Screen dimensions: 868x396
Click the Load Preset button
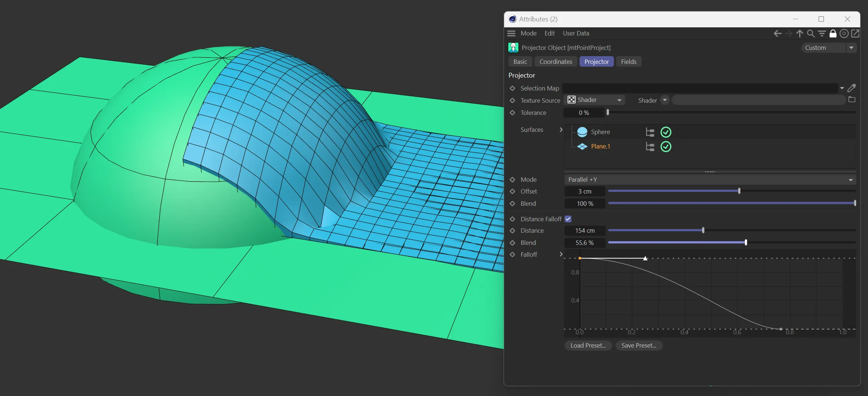point(588,345)
